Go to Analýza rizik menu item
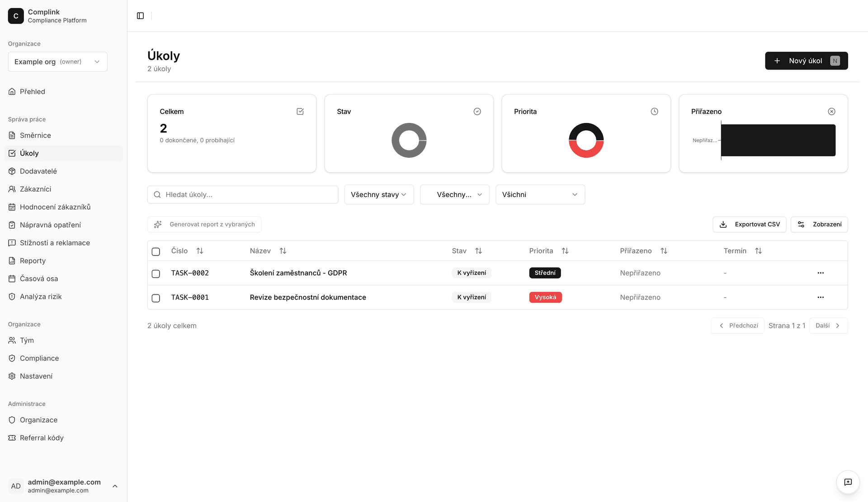The image size is (868, 502). click(x=41, y=296)
